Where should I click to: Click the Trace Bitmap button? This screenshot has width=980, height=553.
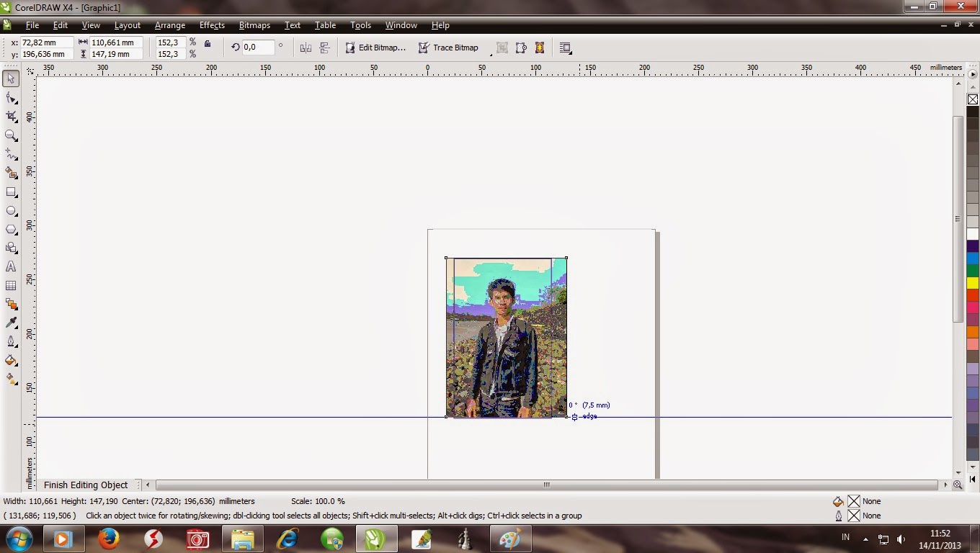pyautogui.click(x=449, y=48)
